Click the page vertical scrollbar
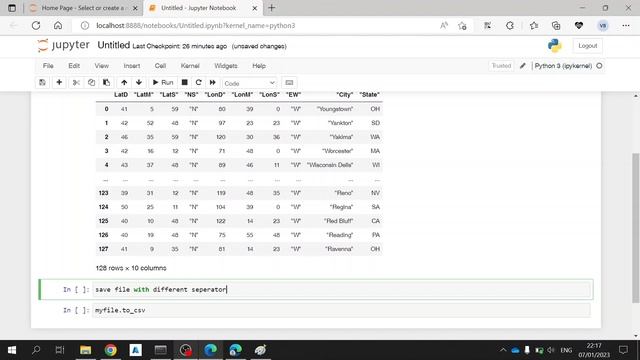Image resolution: width=640 pixels, height=360 pixels. coord(636,229)
